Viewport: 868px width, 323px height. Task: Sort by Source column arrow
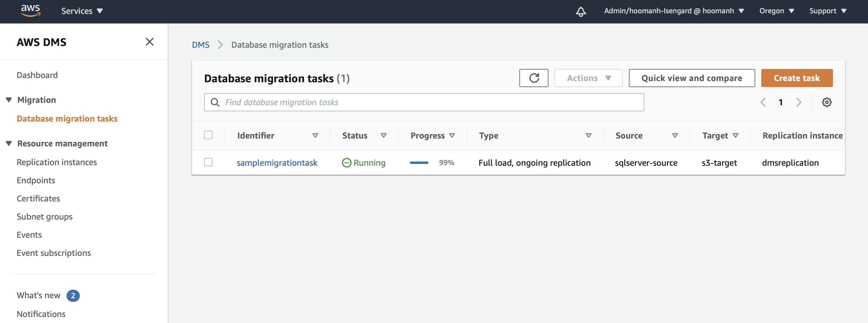click(675, 135)
